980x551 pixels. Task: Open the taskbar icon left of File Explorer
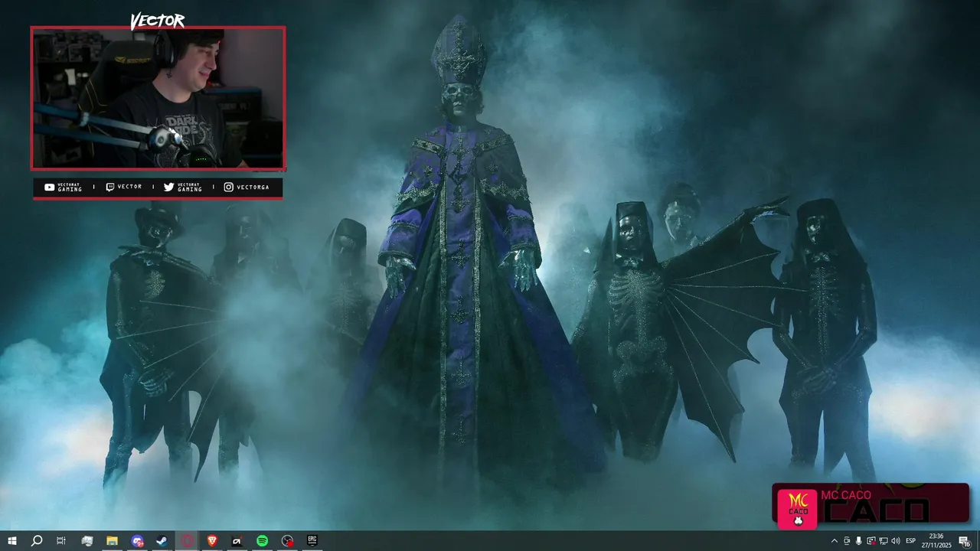87,541
